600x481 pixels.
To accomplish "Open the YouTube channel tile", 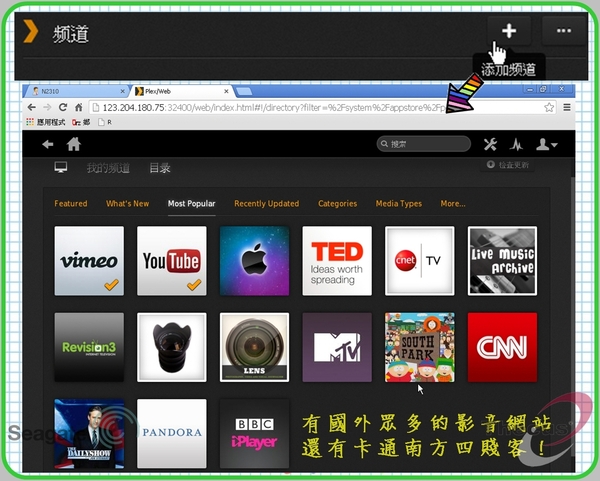I will tap(172, 261).
